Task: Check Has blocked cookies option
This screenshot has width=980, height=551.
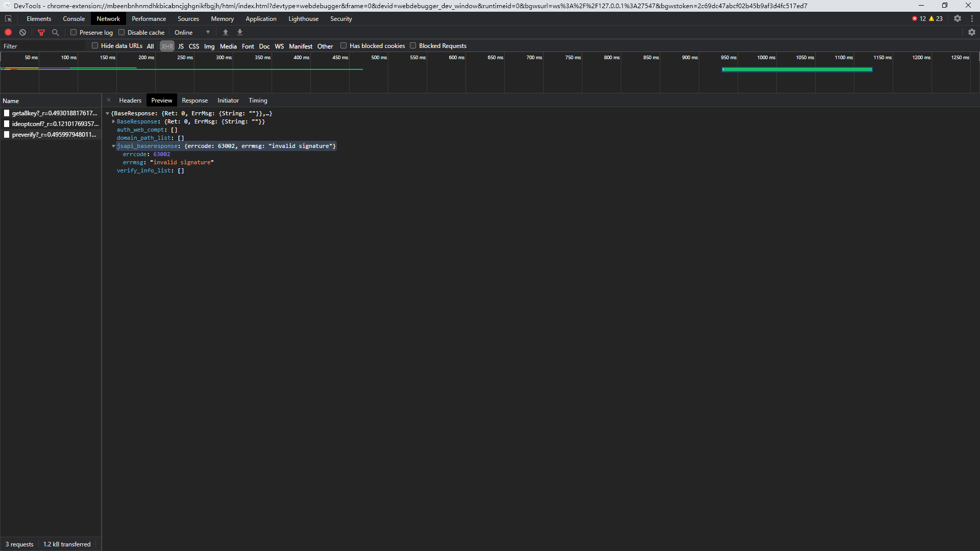Action: [x=344, y=46]
